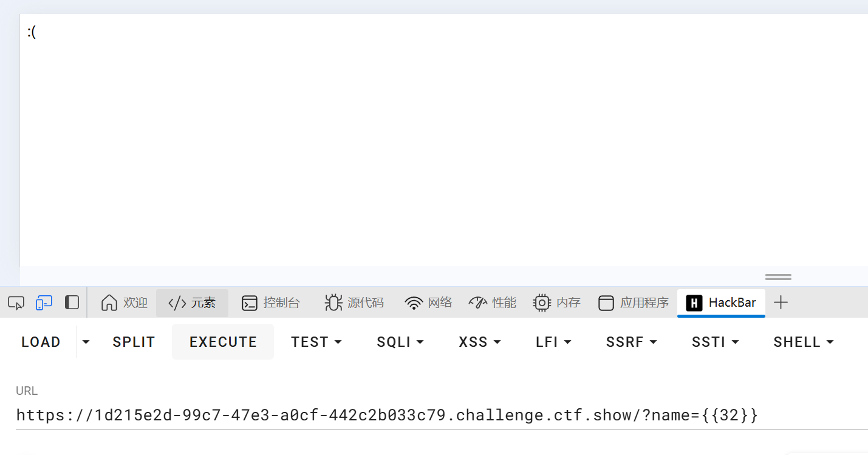Switch to the 元素 elements tab
Viewport: 868px width, 455px height.
(192, 303)
